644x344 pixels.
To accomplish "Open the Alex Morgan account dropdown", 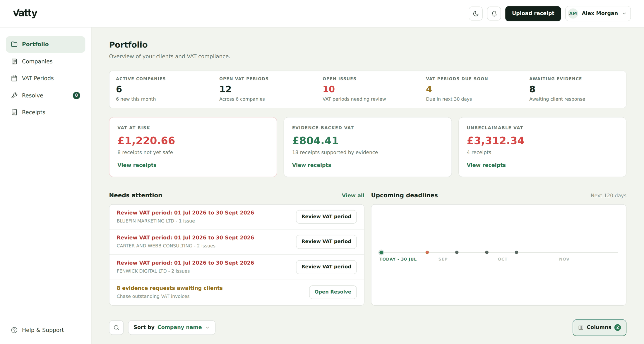I will (598, 13).
